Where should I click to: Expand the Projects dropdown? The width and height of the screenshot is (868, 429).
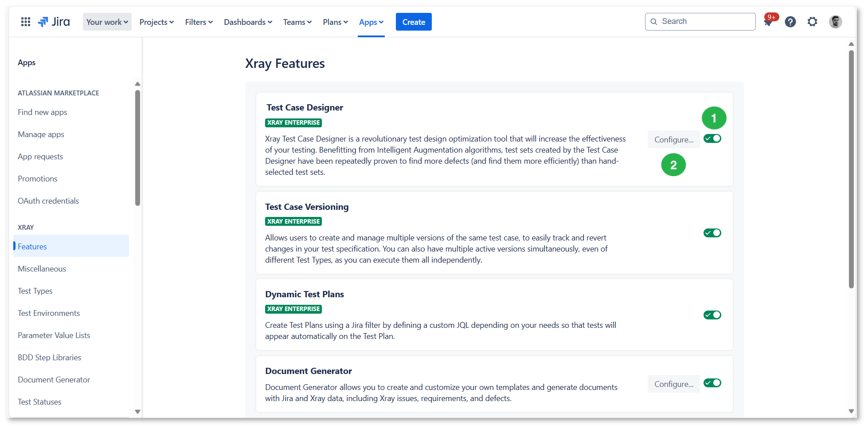coord(156,22)
